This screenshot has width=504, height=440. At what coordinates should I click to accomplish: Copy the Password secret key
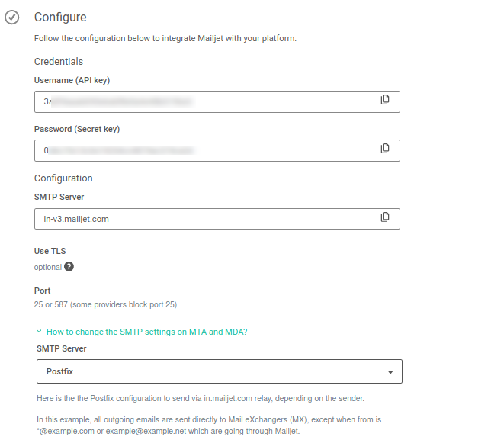(385, 148)
